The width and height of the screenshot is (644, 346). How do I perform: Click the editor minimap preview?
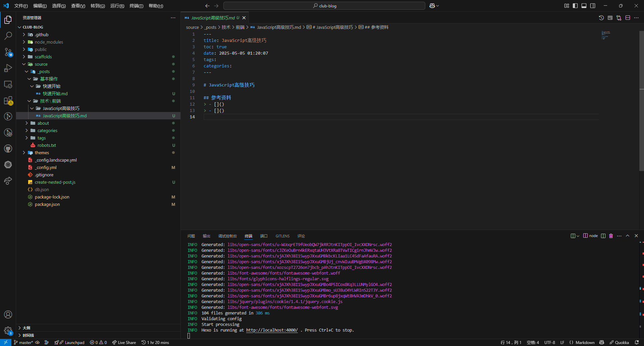[605, 35]
